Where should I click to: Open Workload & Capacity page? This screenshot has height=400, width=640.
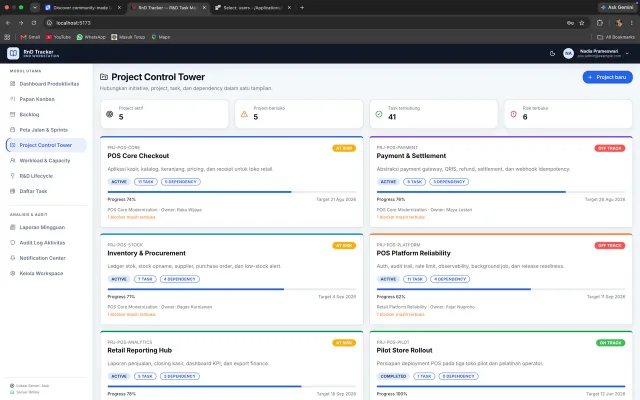tap(45, 160)
